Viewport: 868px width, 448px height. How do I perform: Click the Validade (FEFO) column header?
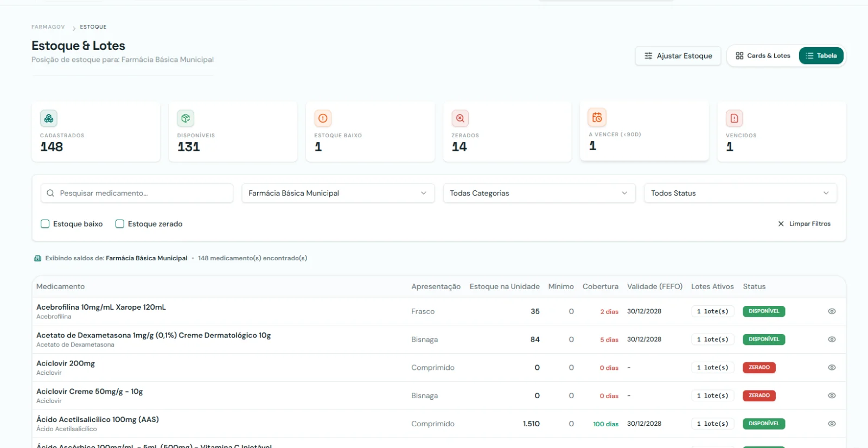tap(655, 286)
